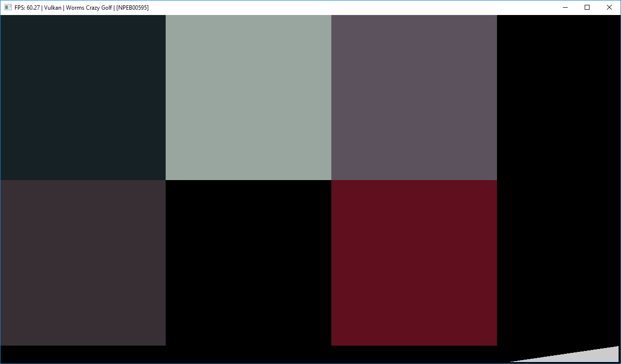The image size is (621, 364).
Task: Minimize the Worms Crazy Golf window
Action: tap(565, 7)
